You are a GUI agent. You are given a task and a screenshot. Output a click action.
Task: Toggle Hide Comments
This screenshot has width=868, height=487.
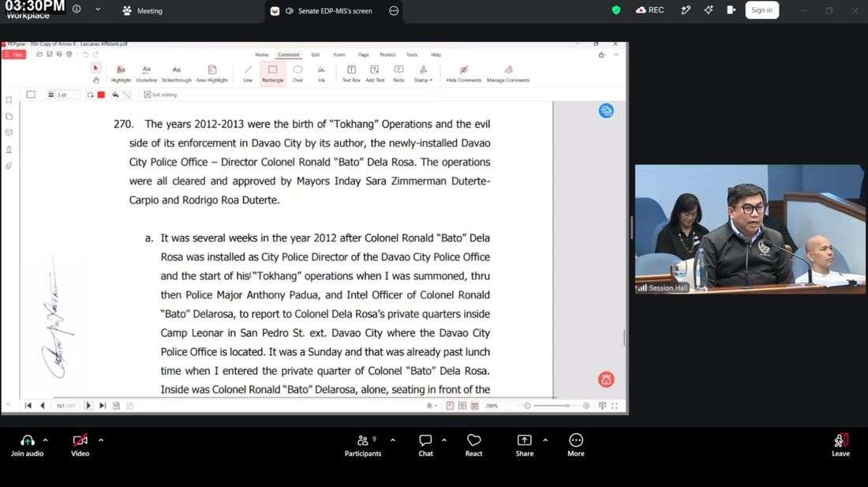coord(464,73)
